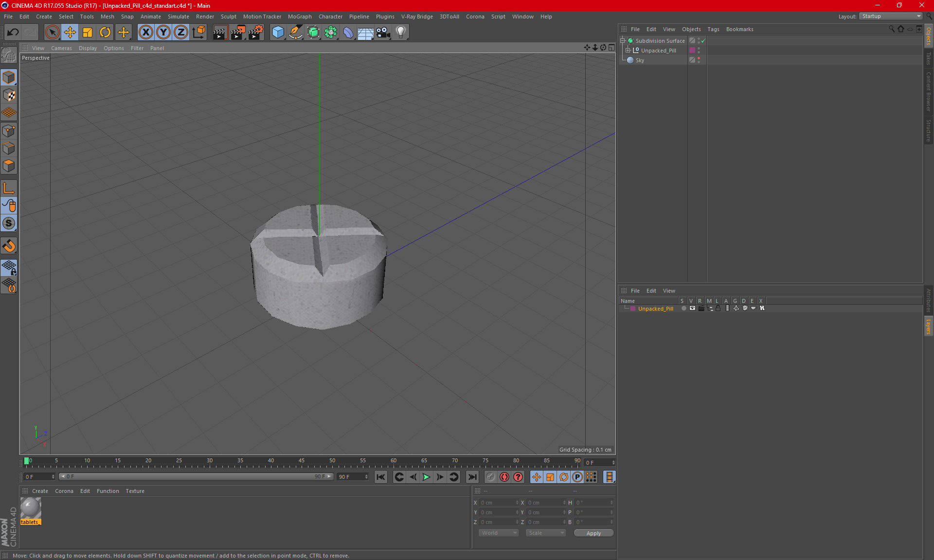
Task: Toggle Y axis lock
Action: coord(163,32)
